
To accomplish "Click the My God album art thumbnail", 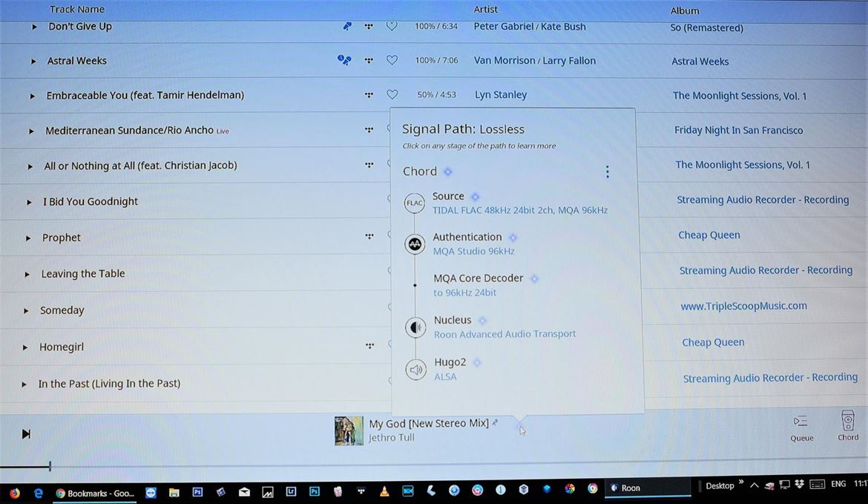I will click(x=349, y=431).
